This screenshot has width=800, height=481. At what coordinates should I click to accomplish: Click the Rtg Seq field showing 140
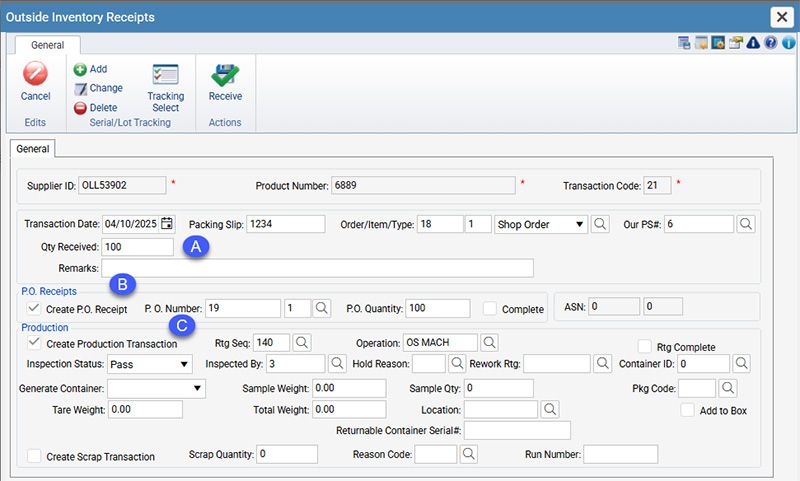click(271, 343)
